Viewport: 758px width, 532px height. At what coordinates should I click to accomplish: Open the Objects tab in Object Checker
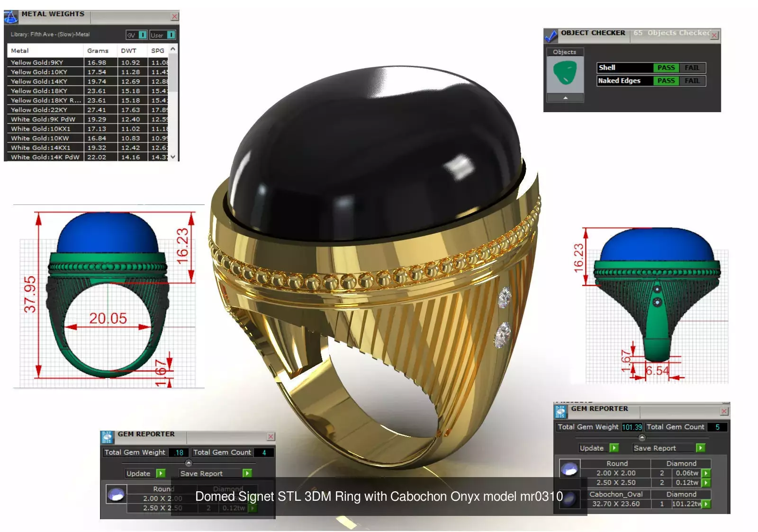tap(565, 52)
